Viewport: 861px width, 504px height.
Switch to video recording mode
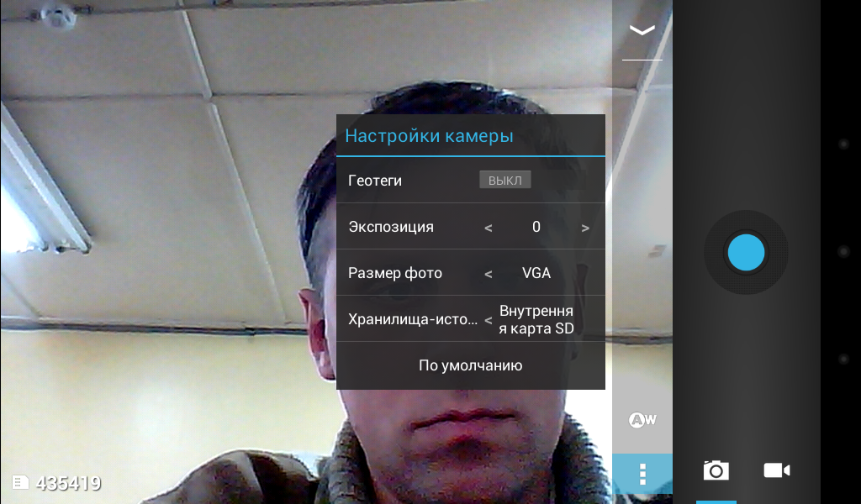tap(776, 470)
